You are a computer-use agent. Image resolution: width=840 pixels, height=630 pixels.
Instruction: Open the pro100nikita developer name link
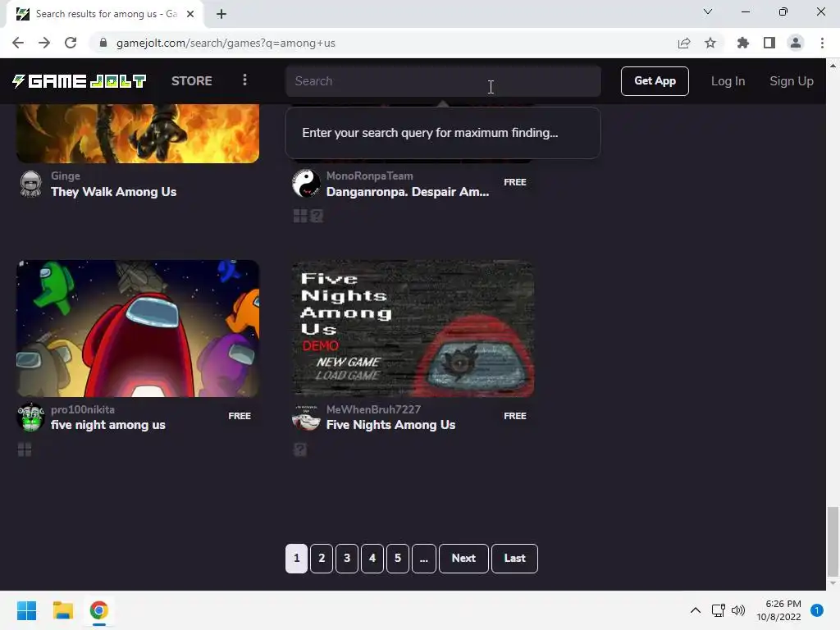point(83,409)
